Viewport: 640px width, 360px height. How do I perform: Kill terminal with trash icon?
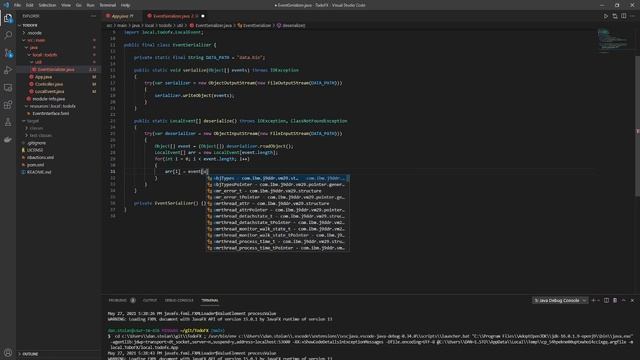[x=615, y=300]
